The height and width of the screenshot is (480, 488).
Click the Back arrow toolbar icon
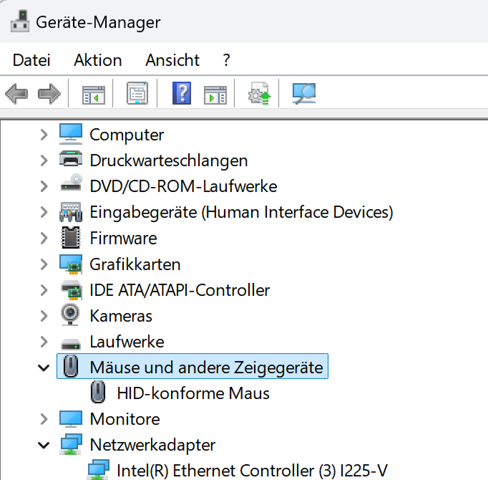point(16,94)
